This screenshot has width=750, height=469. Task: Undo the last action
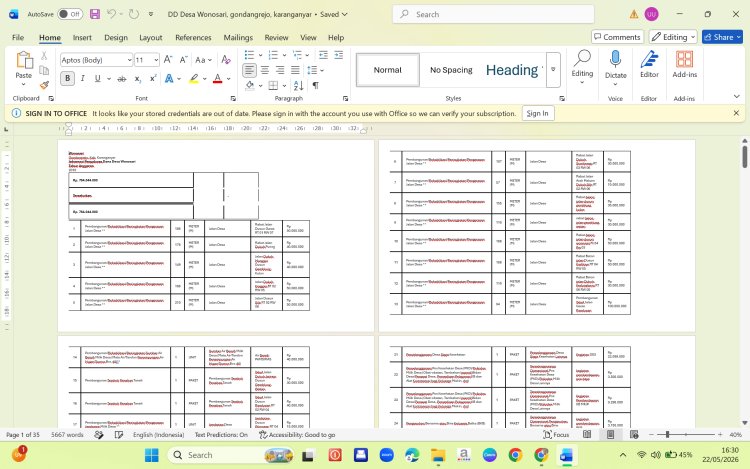[111, 14]
